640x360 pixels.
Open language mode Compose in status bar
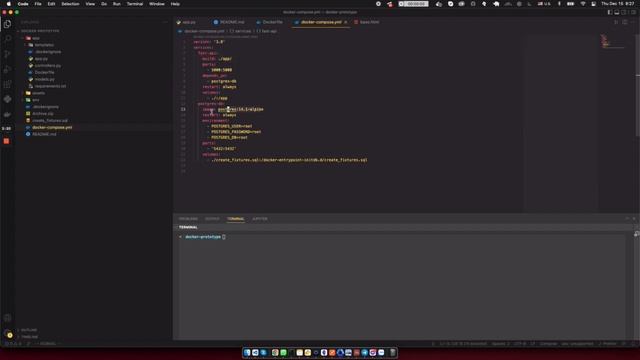pyautogui.click(x=548, y=344)
